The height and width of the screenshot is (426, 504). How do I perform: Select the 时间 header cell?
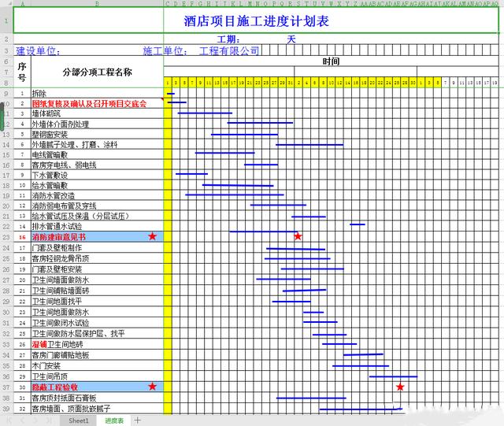pyautogui.click(x=331, y=61)
